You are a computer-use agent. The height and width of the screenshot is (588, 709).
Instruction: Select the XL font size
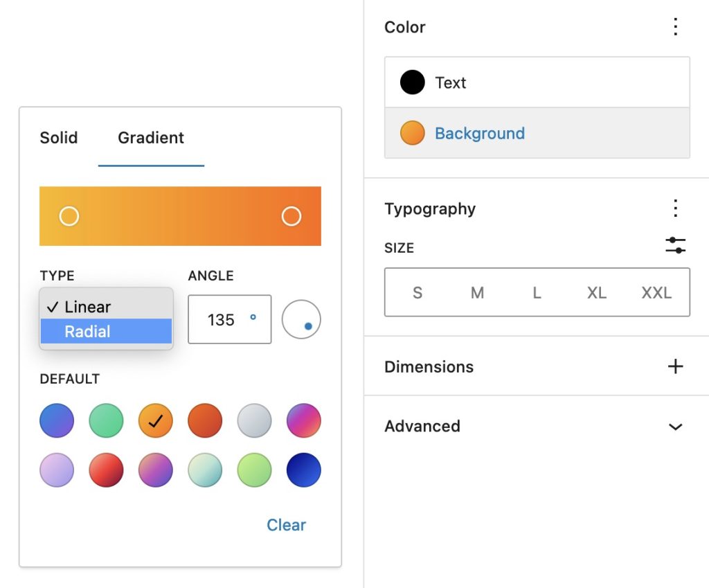(596, 292)
